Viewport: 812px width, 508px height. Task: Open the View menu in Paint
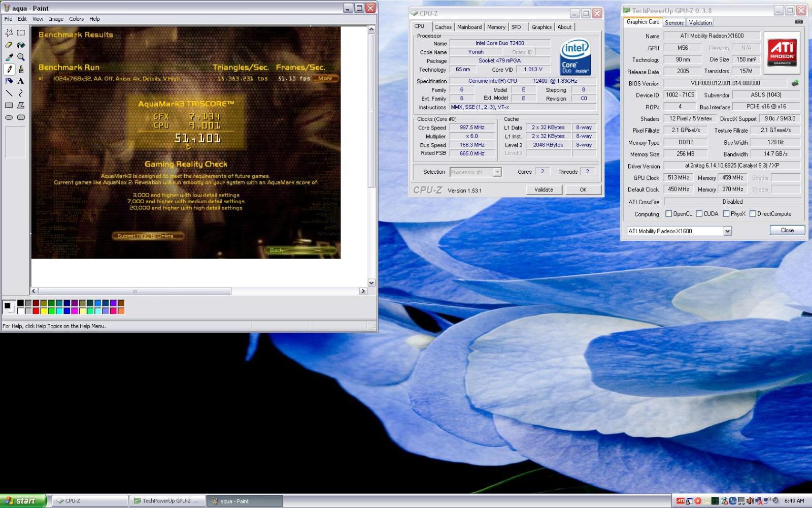[x=38, y=19]
